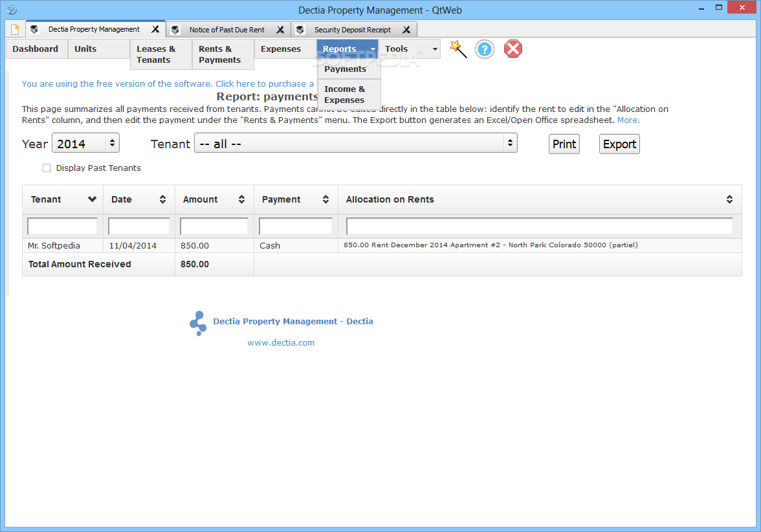Open Leases & Tenants menu
The image size is (761, 532).
click(x=160, y=54)
